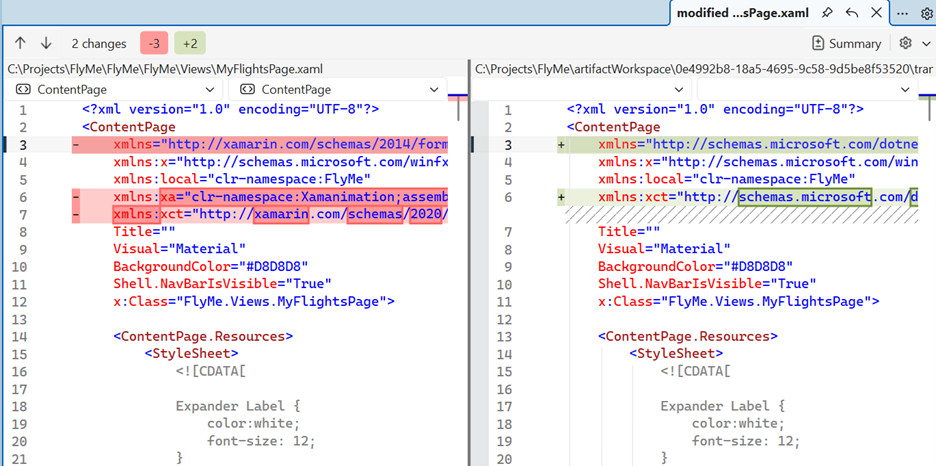Click font-size: 12 line in left pane
Image resolution: width=936 pixels, height=466 pixels.
[x=261, y=441]
